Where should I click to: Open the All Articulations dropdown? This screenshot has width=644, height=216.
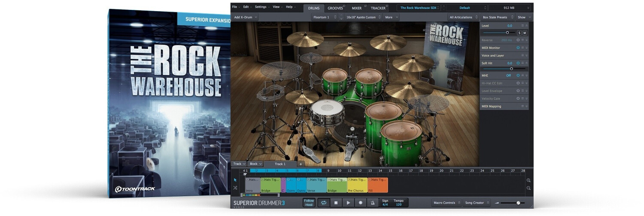(x=463, y=17)
